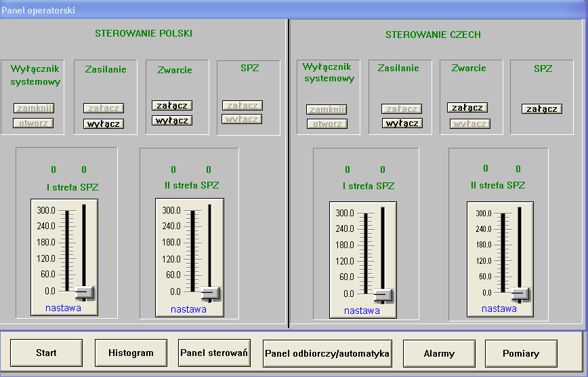The width and height of the screenshot is (588, 377).
Task: Click Czech I strefa SPZ nastawa slider handle
Action: (383, 296)
